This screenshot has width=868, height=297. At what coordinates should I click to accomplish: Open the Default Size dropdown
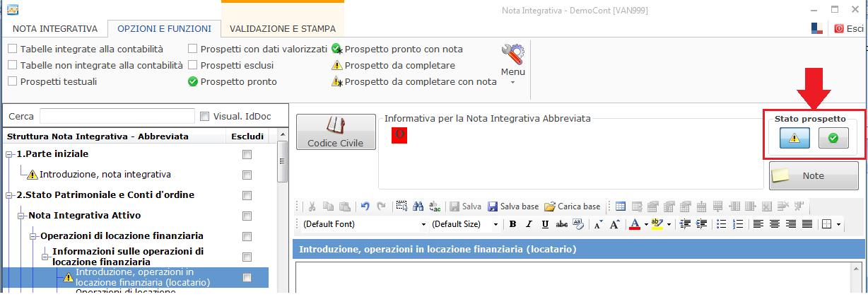495,224
